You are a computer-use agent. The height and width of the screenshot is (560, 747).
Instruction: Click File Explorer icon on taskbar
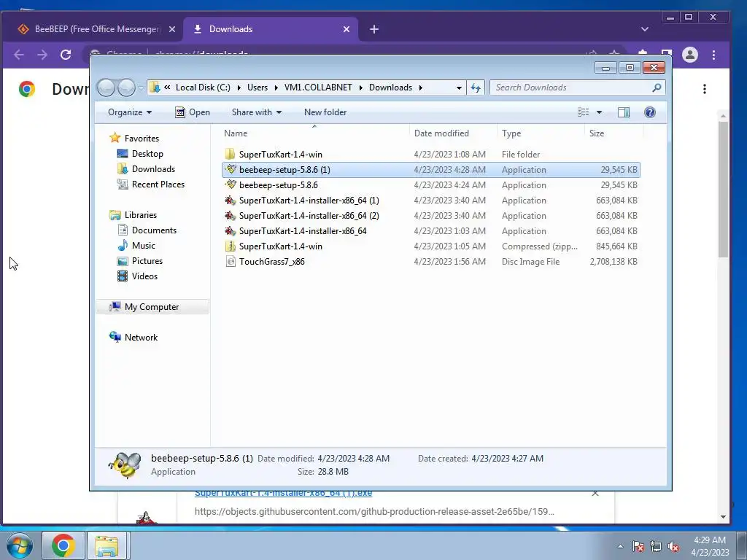pos(107,545)
